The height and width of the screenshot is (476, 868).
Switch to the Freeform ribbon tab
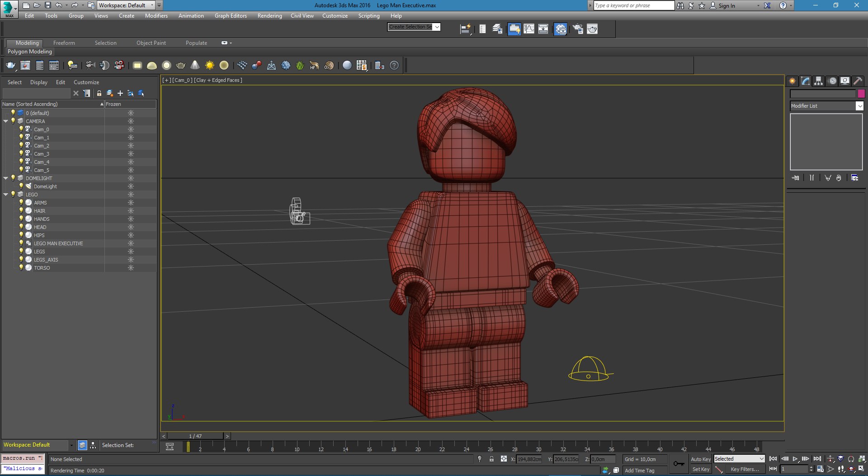coord(64,43)
